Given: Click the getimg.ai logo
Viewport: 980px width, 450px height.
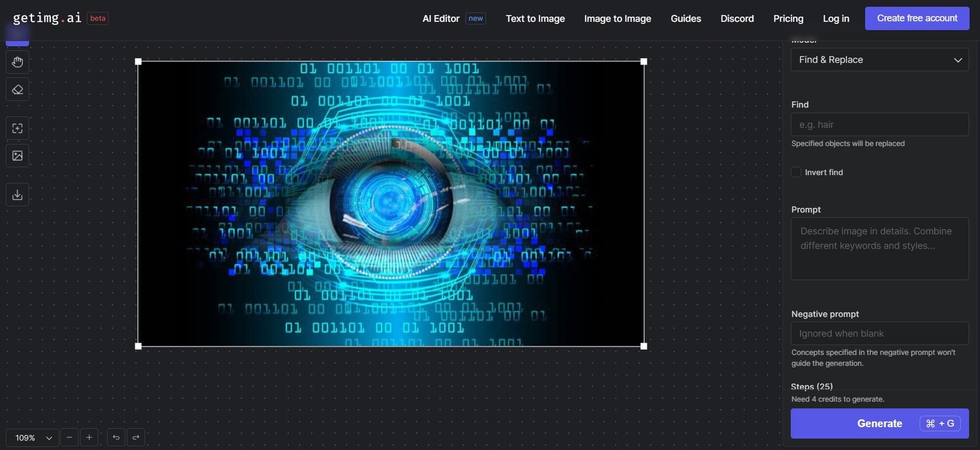Looking at the screenshot, I should pos(47,18).
